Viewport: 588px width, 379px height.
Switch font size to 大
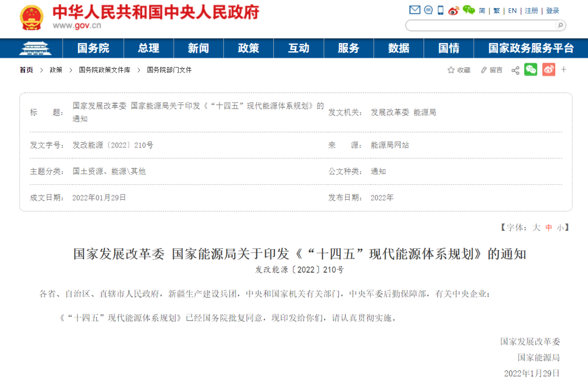(x=535, y=228)
